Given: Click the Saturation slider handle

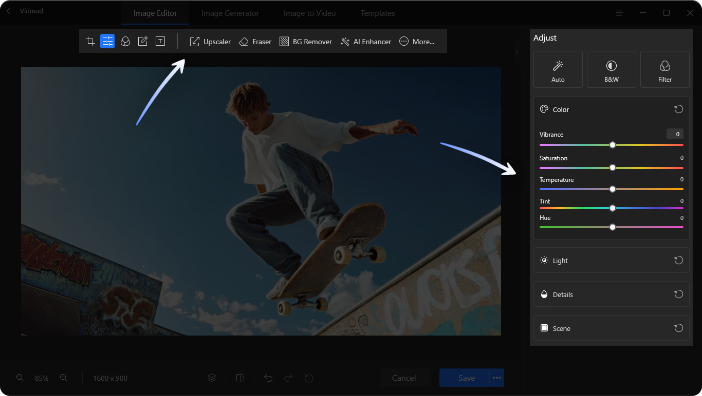Looking at the screenshot, I should pyautogui.click(x=612, y=168).
